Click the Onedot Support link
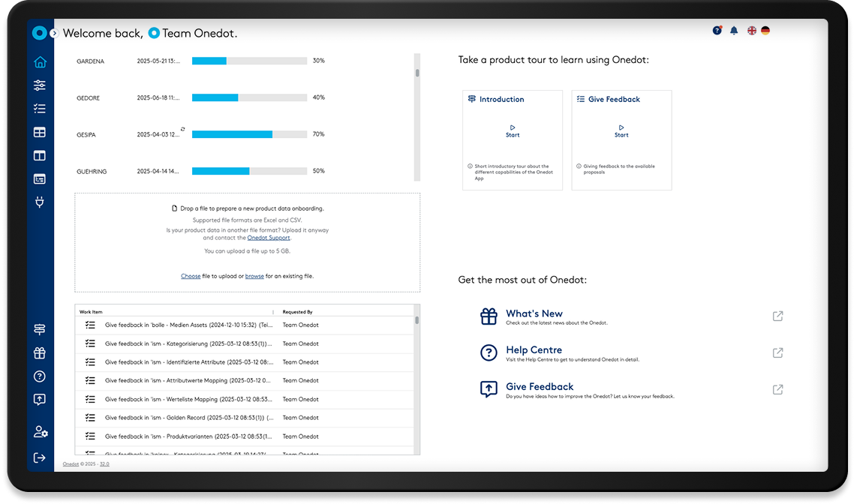The height and width of the screenshot is (504, 854). click(x=269, y=238)
